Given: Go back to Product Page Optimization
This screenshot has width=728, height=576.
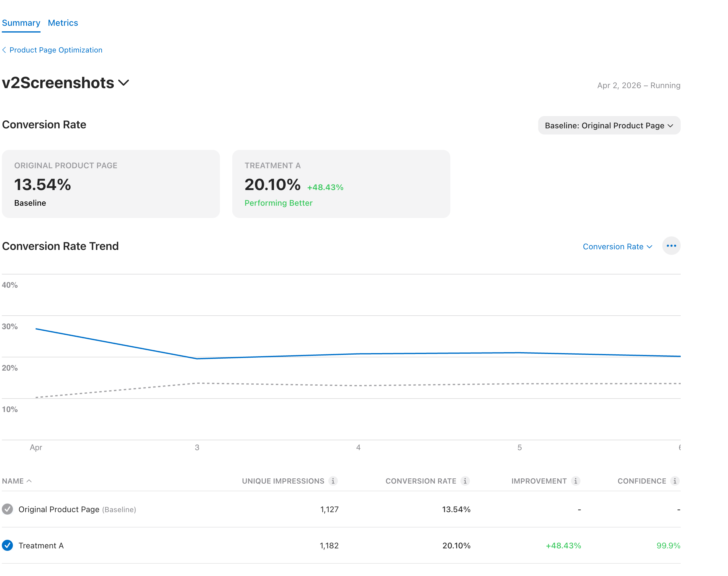Looking at the screenshot, I should click(56, 49).
